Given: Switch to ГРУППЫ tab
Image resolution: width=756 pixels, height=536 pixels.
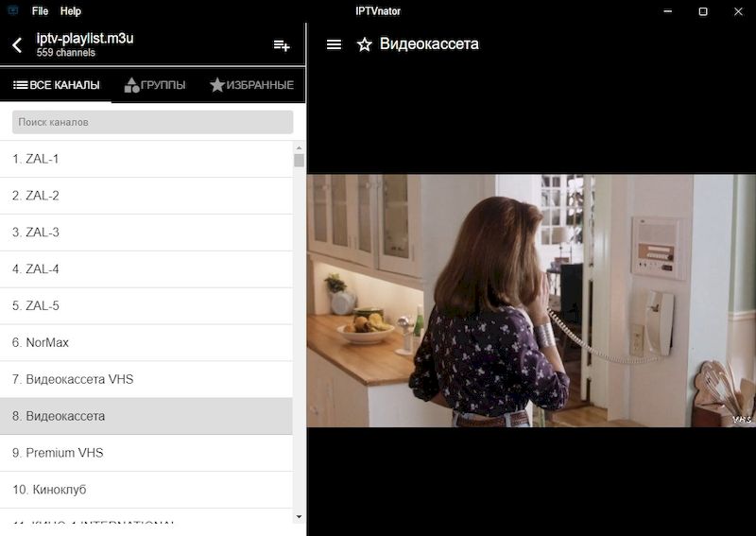Looking at the screenshot, I should (x=154, y=85).
